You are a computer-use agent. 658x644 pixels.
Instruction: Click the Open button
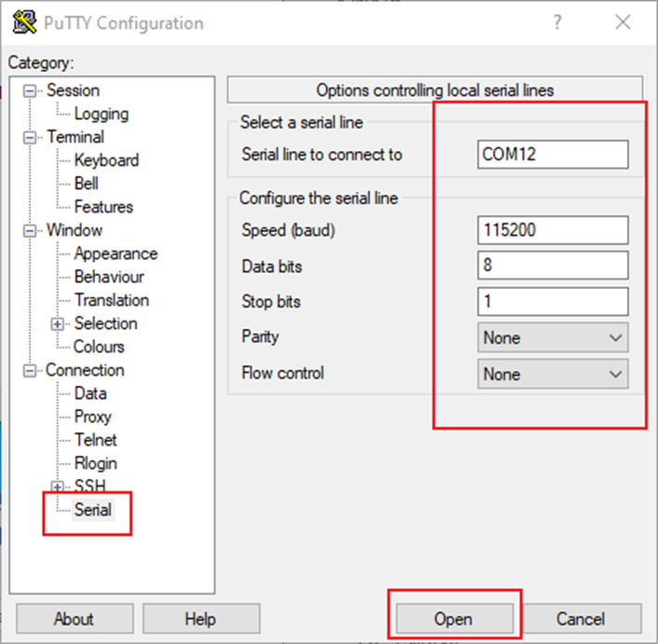(453, 619)
